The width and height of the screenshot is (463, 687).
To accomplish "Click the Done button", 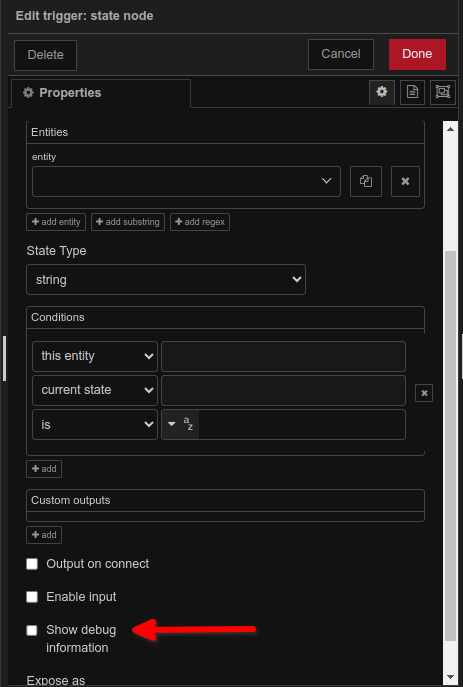I will [417, 54].
